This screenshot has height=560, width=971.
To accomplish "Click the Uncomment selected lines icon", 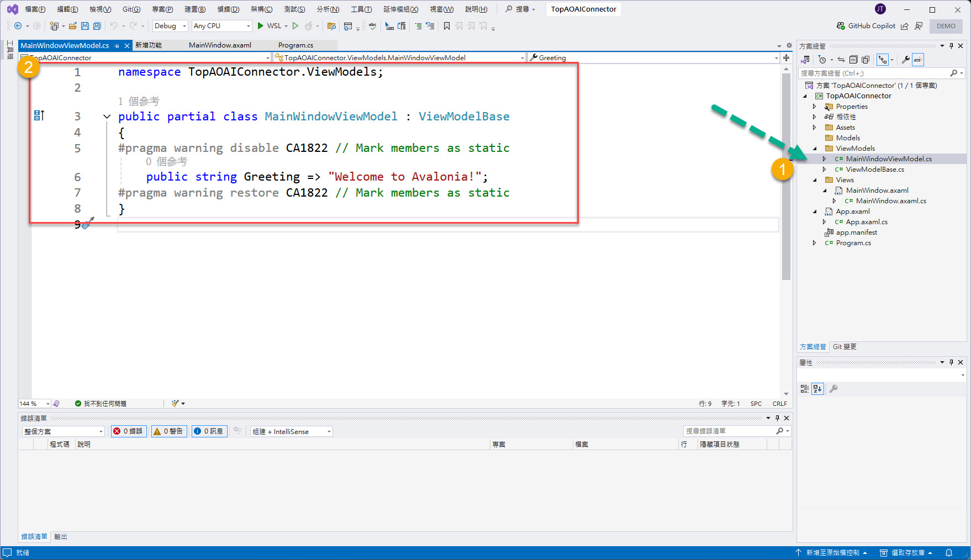I will pyautogui.click(x=430, y=26).
